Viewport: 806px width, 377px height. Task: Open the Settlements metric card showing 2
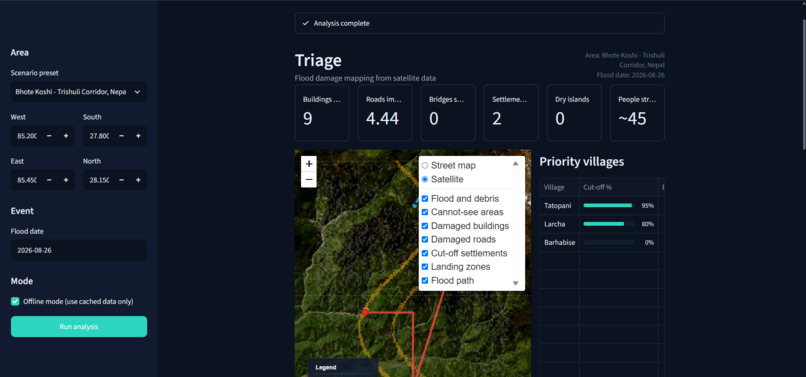pyautogui.click(x=511, y=113)
